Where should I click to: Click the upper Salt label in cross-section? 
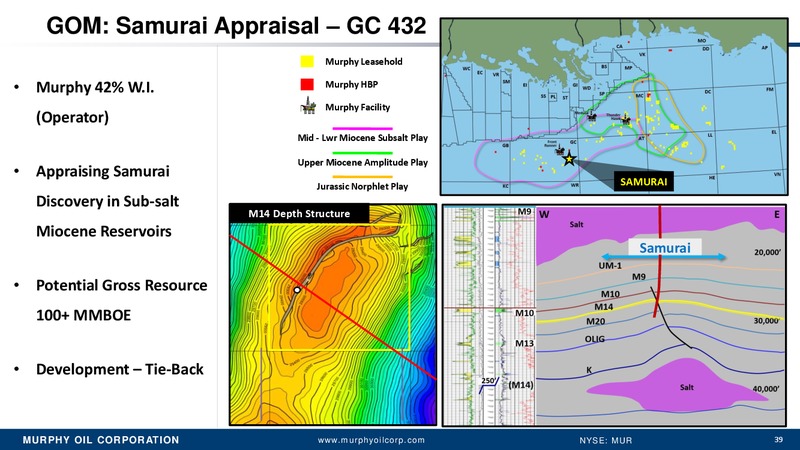[x=576, y=224]
